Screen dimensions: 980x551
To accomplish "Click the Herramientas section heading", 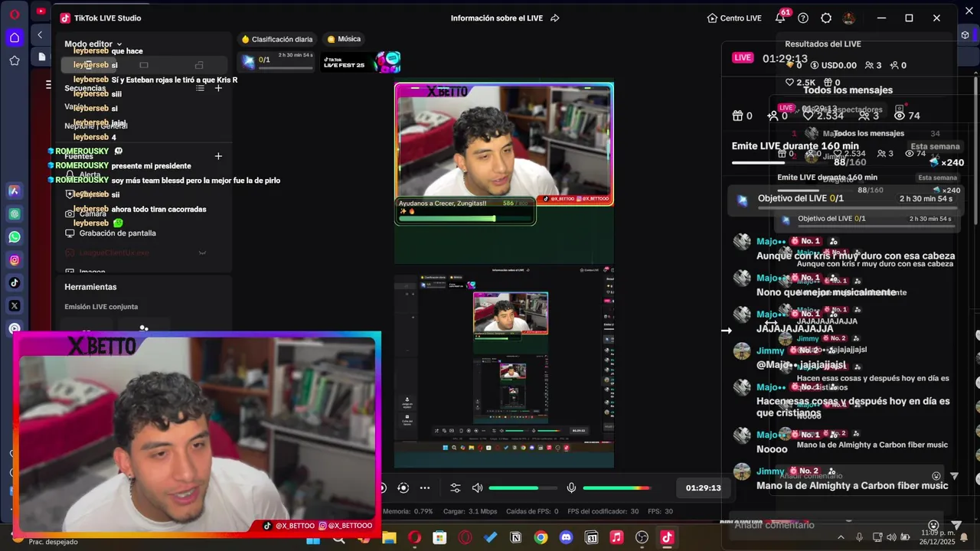I will pos(90,287).
